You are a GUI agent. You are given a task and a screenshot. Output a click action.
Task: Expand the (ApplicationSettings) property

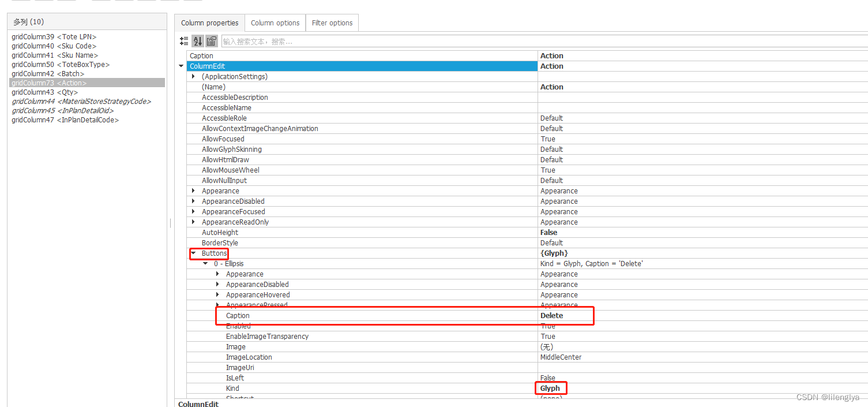pyautogui.click(x=193, y=76)
